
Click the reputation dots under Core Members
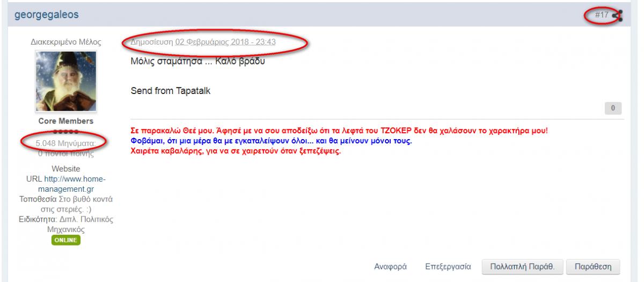pos(66,132)
